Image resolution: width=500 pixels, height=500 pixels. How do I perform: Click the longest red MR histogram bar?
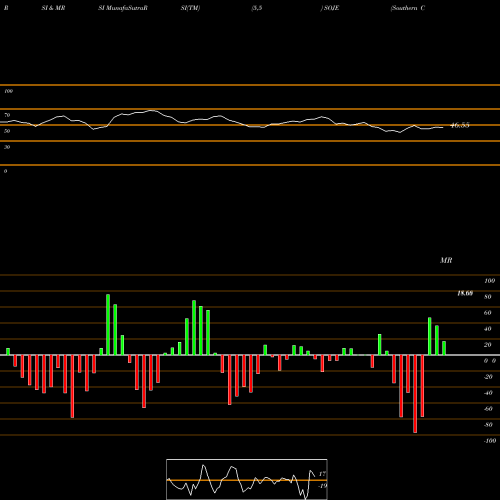pyautogui.click(x=415, y=394)
